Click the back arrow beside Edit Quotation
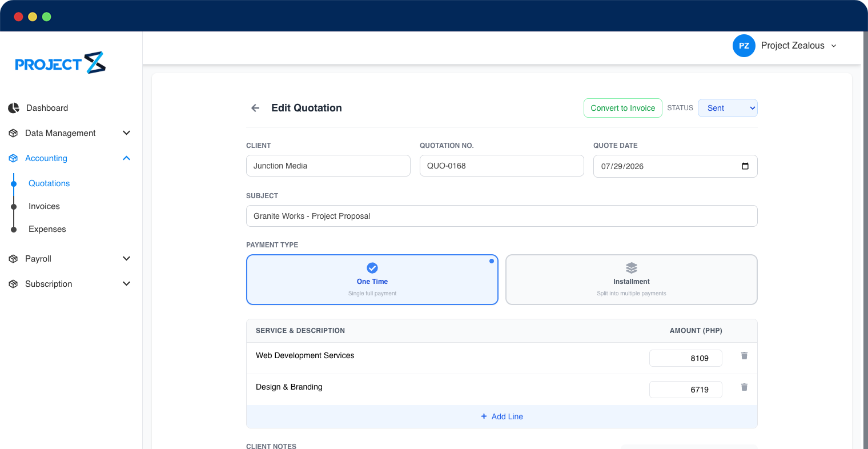The width and height of the screenshot is (868, 449). point(255,108)
